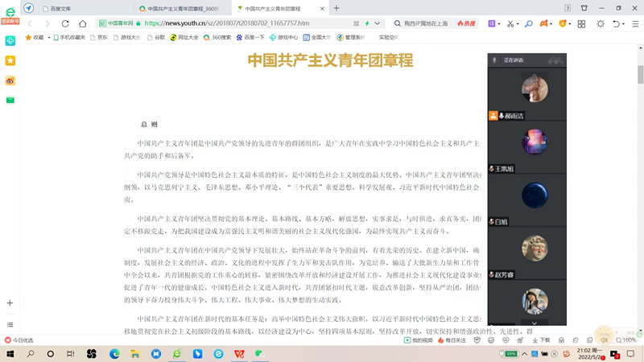
Task: Click 王凯旭's avatar in meeting panel
Action: [535, 142]
